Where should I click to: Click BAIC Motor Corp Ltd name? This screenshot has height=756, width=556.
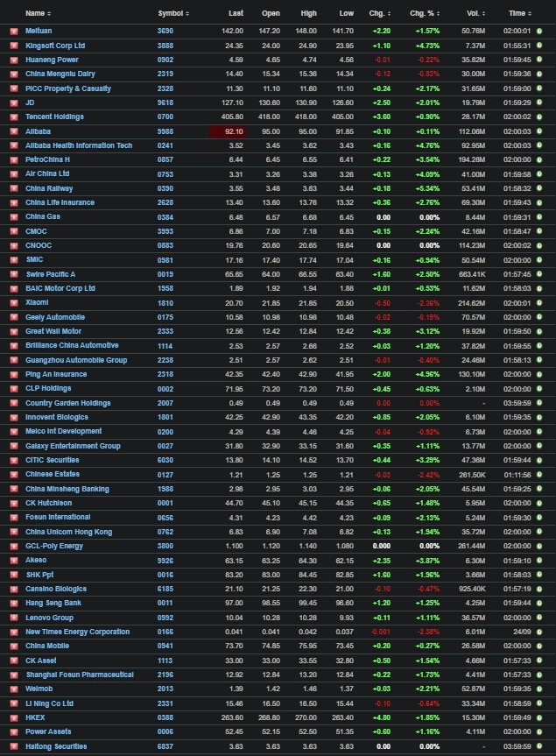60,288
